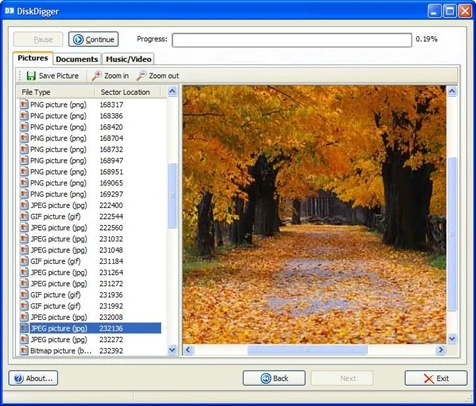Click the About question mark icon

19,378
